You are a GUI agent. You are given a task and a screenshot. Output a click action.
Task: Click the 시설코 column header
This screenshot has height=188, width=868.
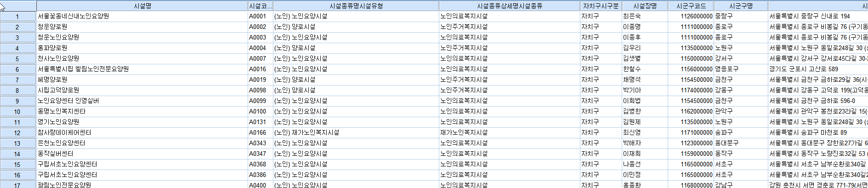[260, 6]
